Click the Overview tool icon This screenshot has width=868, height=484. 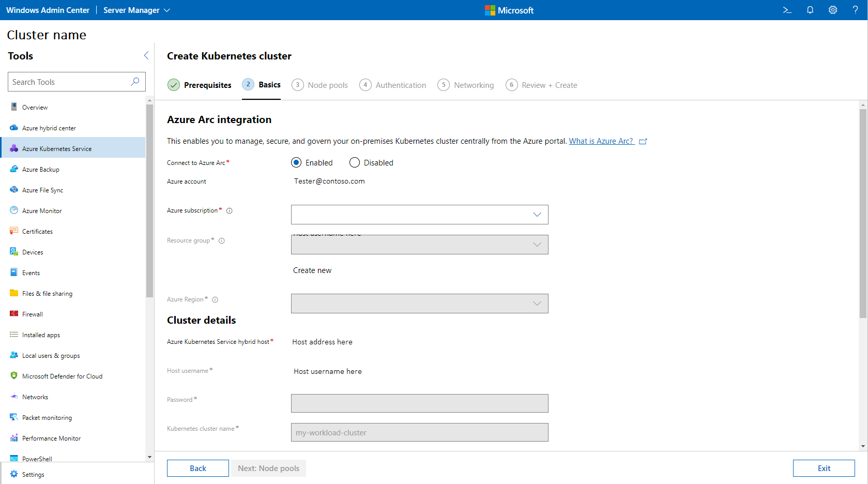[14, 107]
